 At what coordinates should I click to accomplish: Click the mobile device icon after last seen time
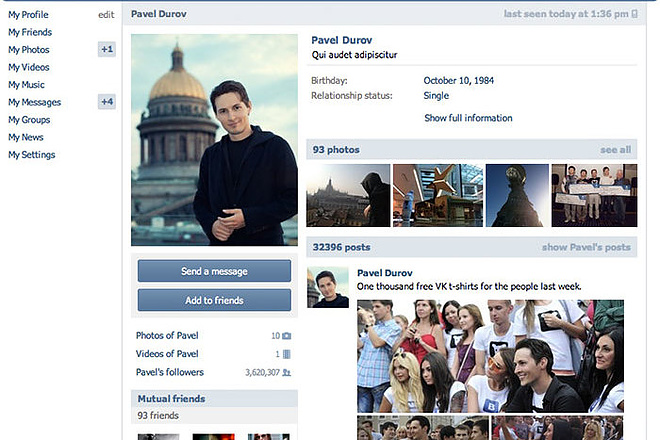[x=634, y=14]
